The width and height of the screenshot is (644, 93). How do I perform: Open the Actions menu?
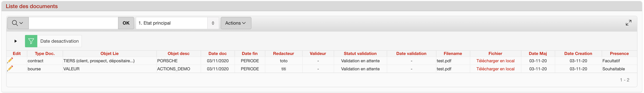click(235, 23)
